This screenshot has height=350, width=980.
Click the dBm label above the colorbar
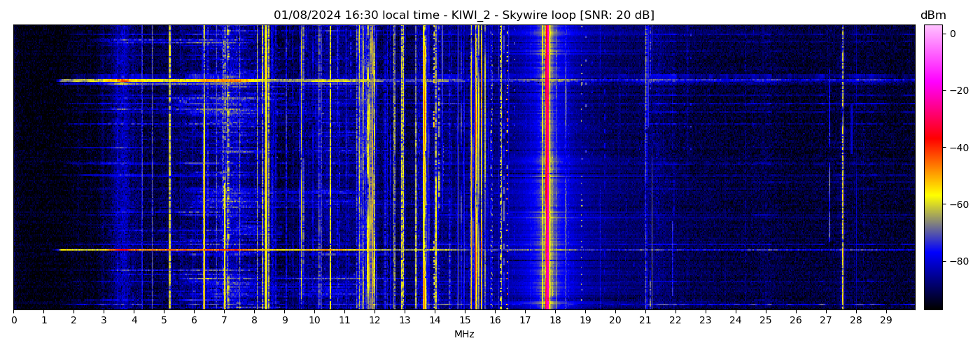[932, 15]
